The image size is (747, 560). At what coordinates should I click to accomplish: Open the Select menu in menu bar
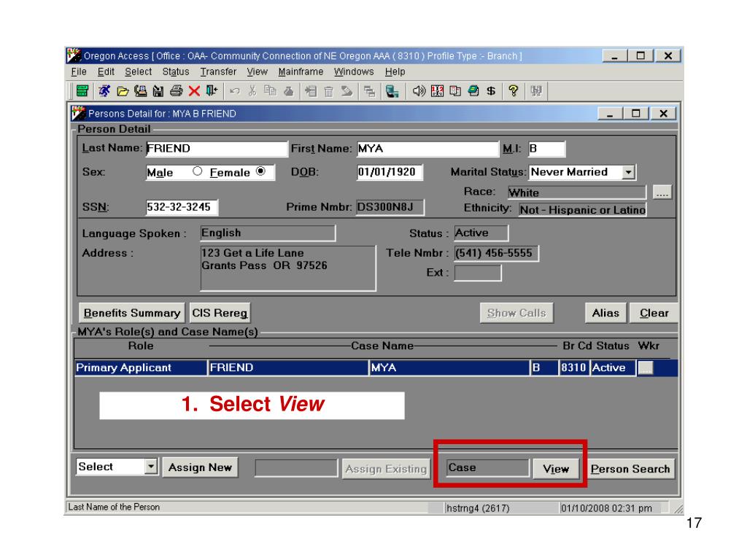click(x=138, y=71)
